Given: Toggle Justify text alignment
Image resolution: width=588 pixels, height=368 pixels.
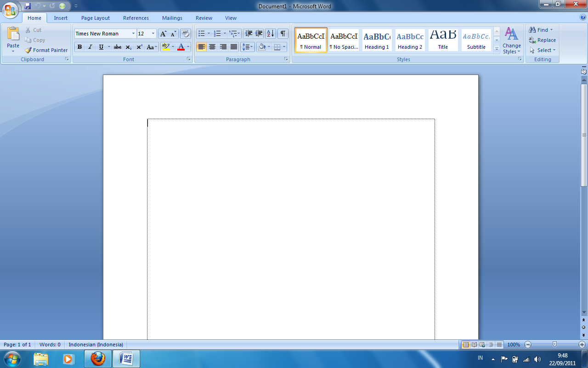Looking at the screenshot, I should pyautogui.click(x=234, y=47).
